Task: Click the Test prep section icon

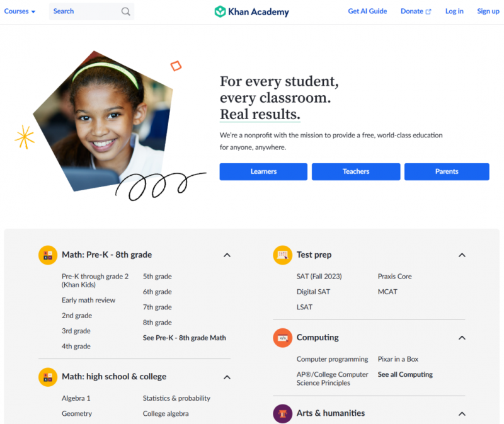Action: pos(282,255)
